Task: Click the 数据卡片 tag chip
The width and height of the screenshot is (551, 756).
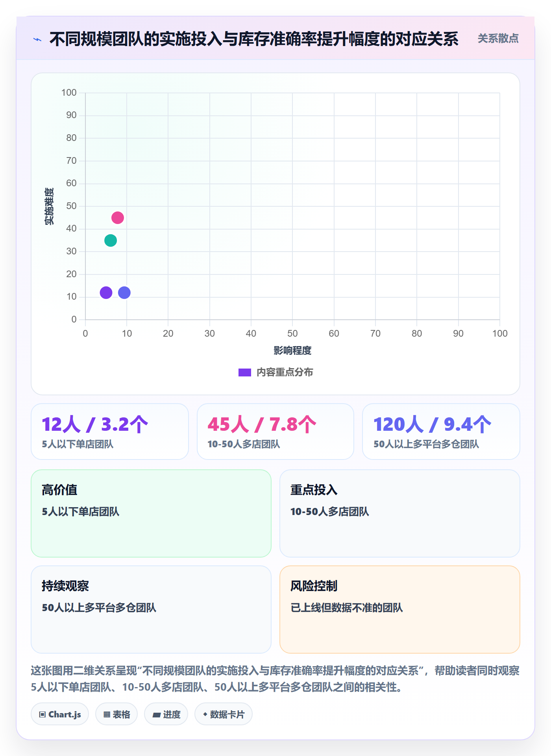Action: [224, 714]
